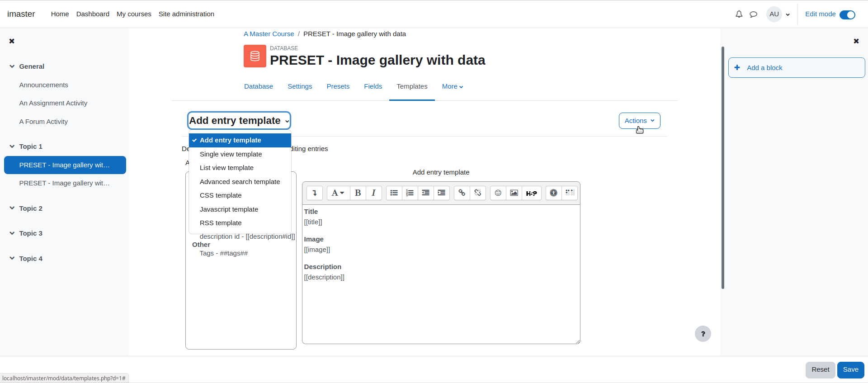The width and height of the screenshot is (868, 383).
Task: Open the emoji picker in editor
Action: click(498, 193)
